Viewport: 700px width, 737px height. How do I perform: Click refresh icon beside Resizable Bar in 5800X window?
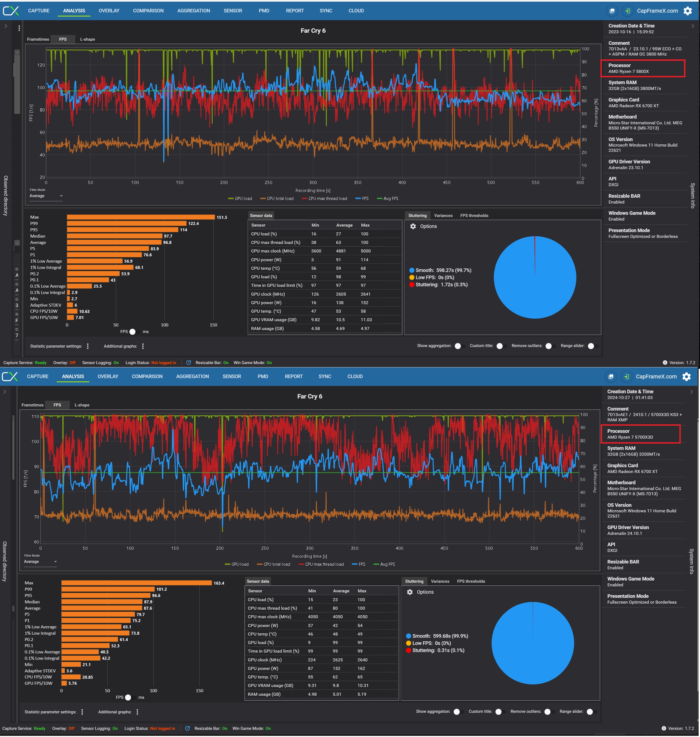188,362
